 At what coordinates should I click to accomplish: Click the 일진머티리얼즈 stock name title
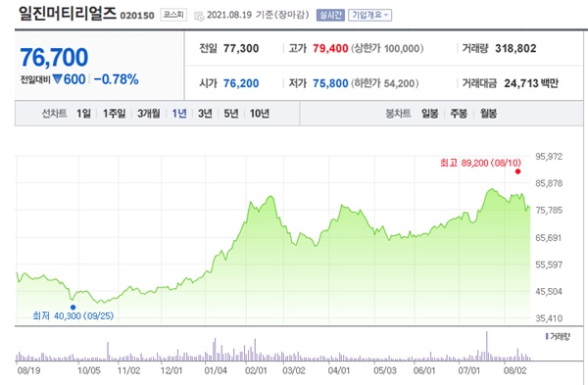68,14
